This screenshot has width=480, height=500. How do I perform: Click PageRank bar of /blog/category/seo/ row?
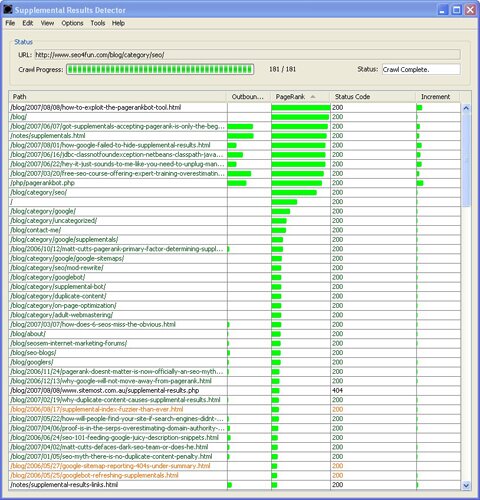294,192
